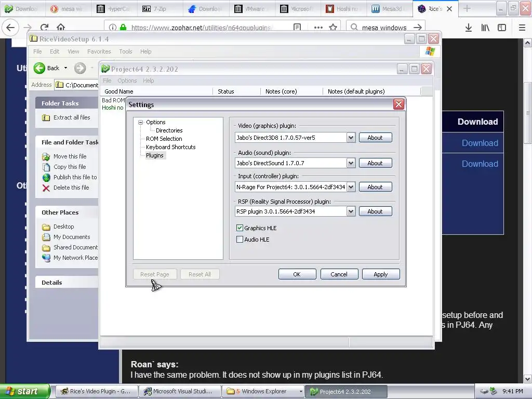
Task: Click the Good Name column header
Action: [156, 91]
